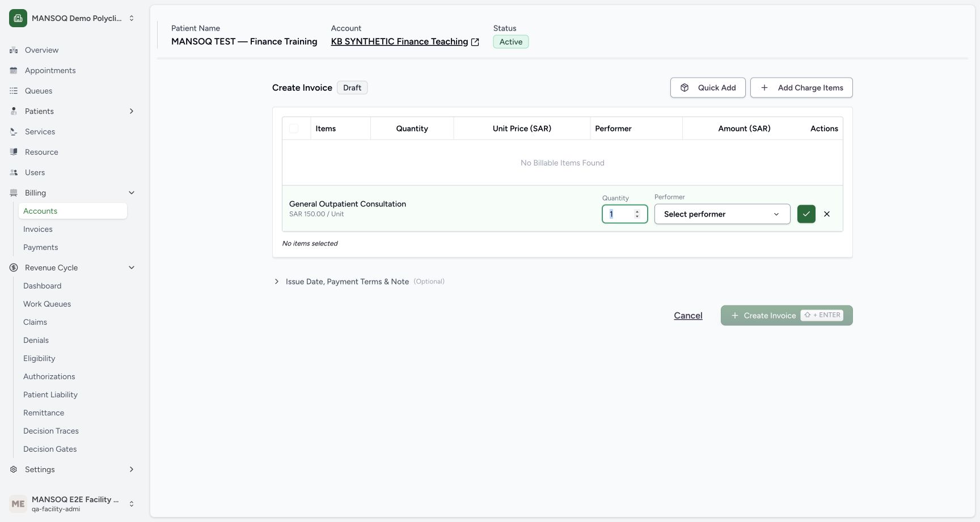The image size is (980, 522).
Task: Open the Select performer dropdown
Action: [x=723, y=214]
